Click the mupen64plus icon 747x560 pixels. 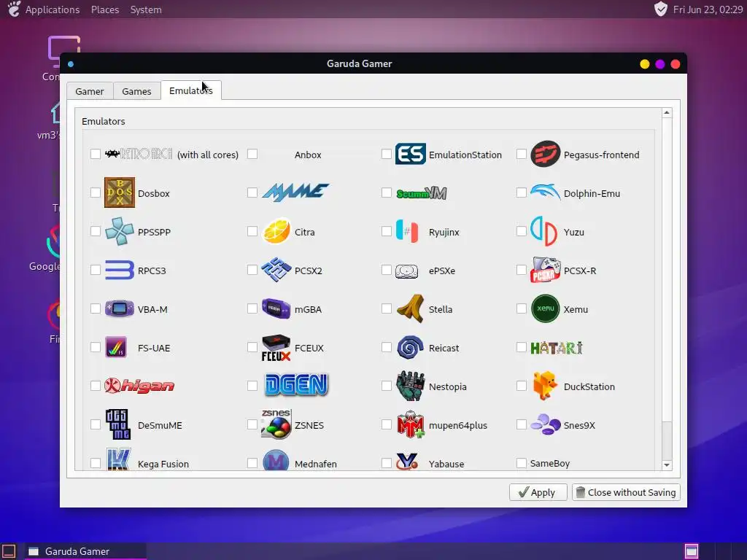pyautogui.click(x=410, y=424)
